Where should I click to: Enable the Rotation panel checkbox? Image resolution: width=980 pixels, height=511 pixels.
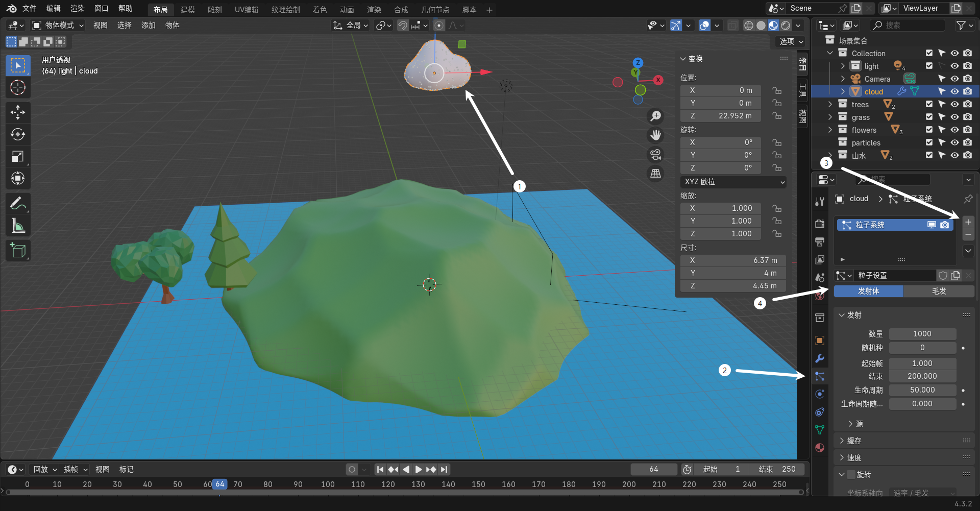click(x=851, y=474)
